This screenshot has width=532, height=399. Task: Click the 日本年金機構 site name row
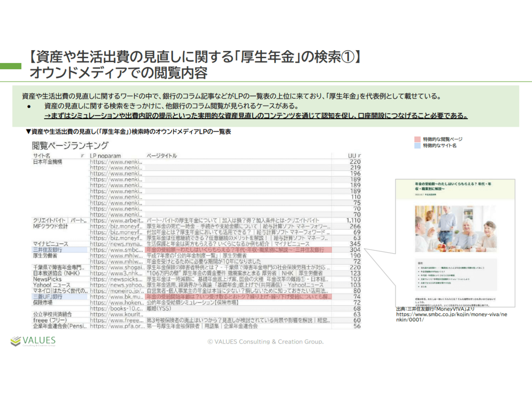pyautogui.click(x=47, y=162)
